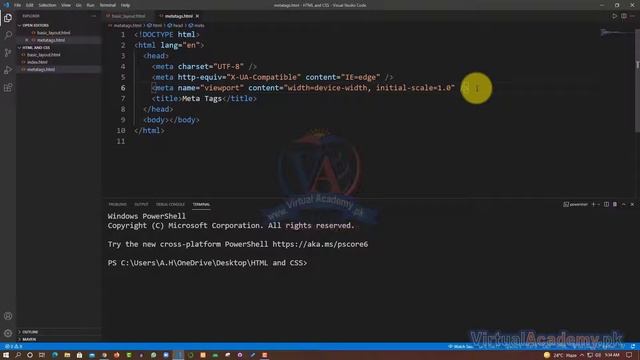The height and width of the screenshot is (360, 640).
Task: Open the Edit menu
Action: click(29, 5)
